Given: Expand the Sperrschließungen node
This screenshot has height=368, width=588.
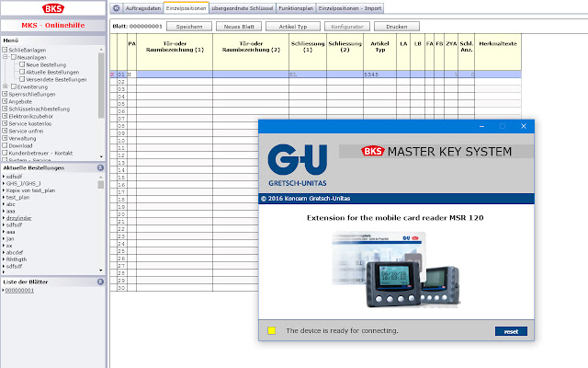Looking at the screenshot, I should [x=5, y=94].
